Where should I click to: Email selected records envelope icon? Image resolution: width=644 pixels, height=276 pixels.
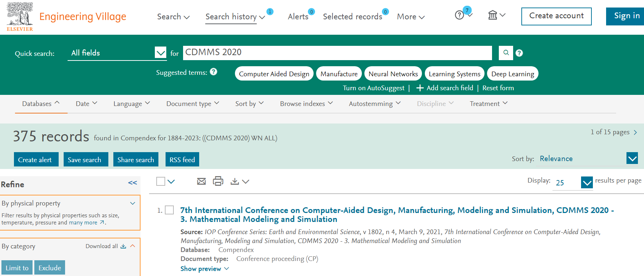click(201, 181)
